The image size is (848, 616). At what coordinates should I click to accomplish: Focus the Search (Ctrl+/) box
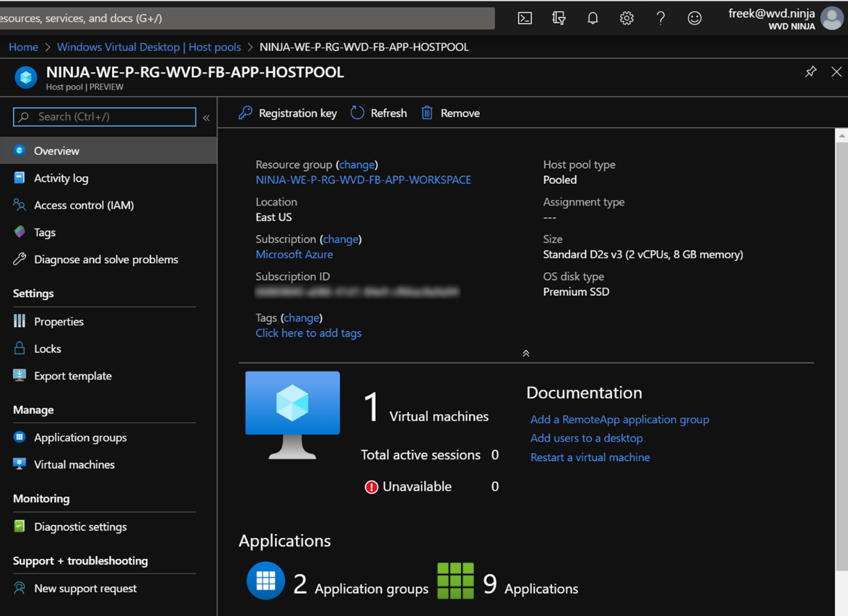click(x=105, y=117)
